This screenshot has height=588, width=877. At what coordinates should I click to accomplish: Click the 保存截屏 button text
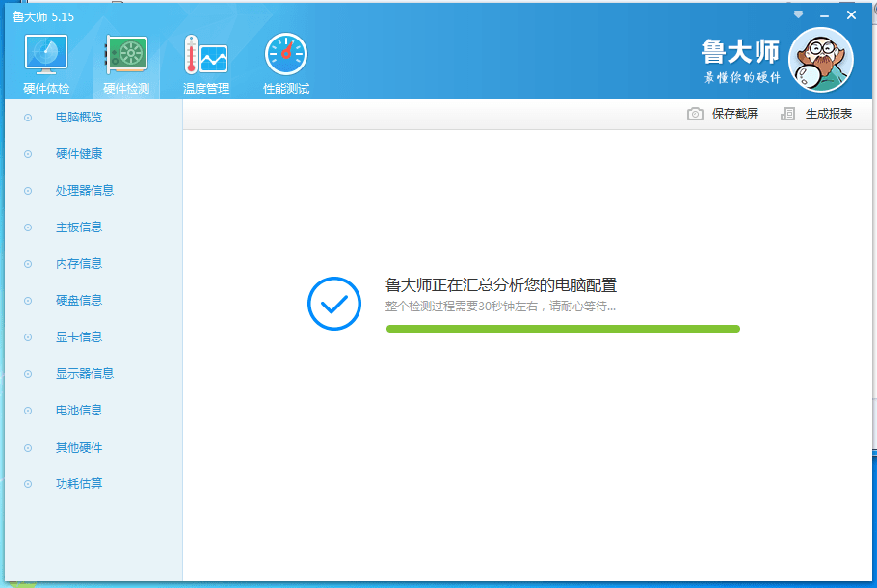tap(735, 114)
